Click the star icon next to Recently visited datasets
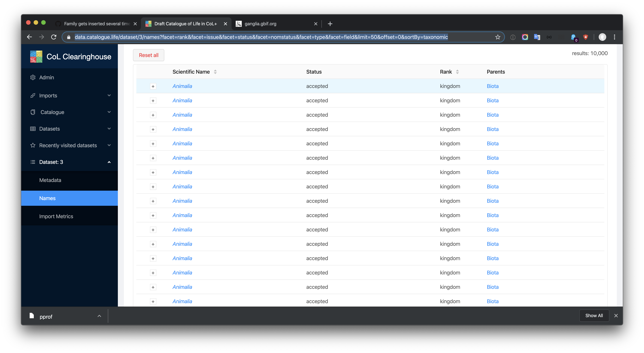644x353 pixels. (x=33, y=145)
